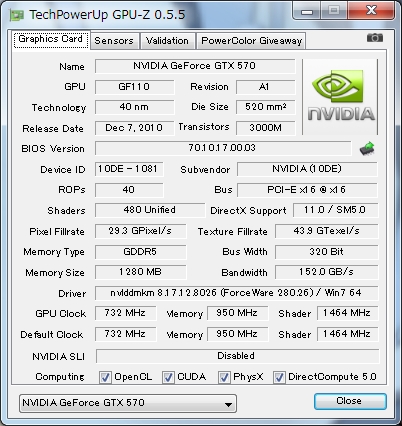Minimize the GPU-Z window
The height and width of the screenshot is (426, 402).
pyautogui.click(x=307, y=11)
